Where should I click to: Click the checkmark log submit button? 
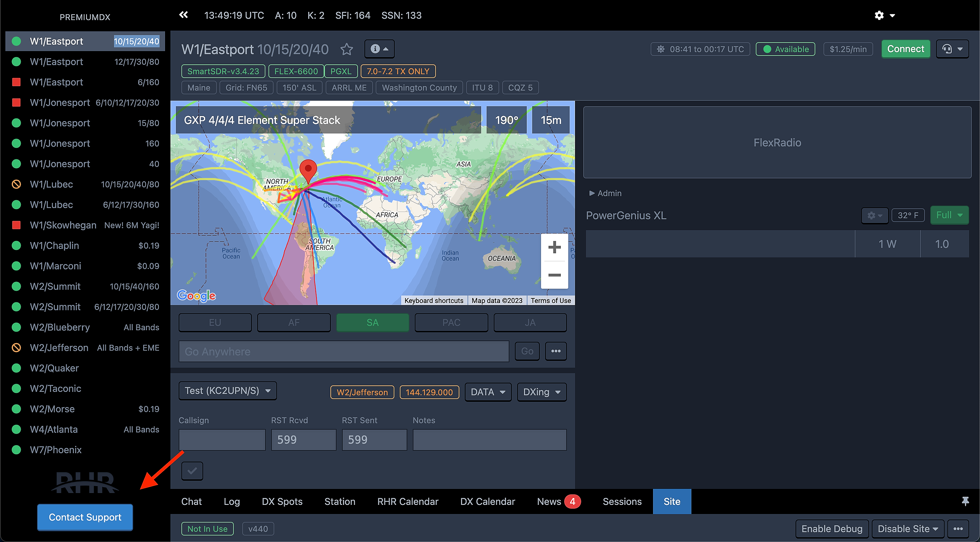pos(192,471)
